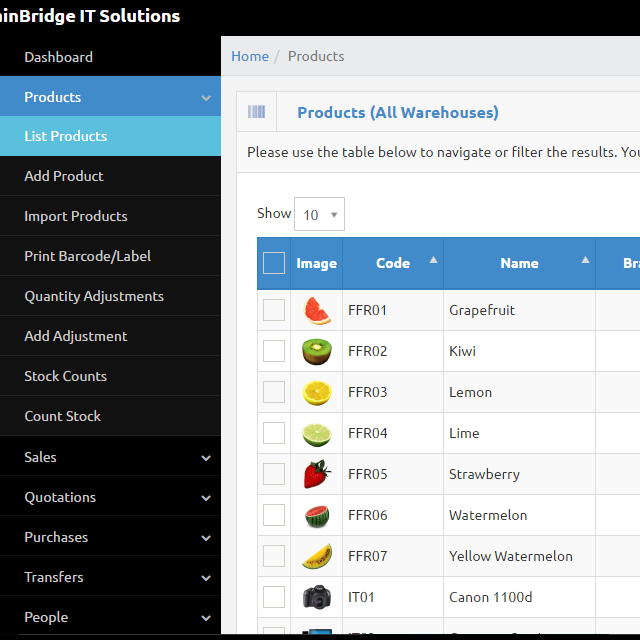Click the Kiwi name cell
The width and height of the screenshot is (640, 640).
coord(519,351)
